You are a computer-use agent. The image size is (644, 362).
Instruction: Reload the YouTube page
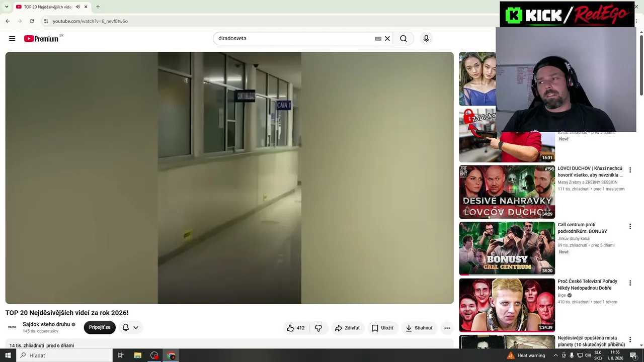click(x=32, y=21)
